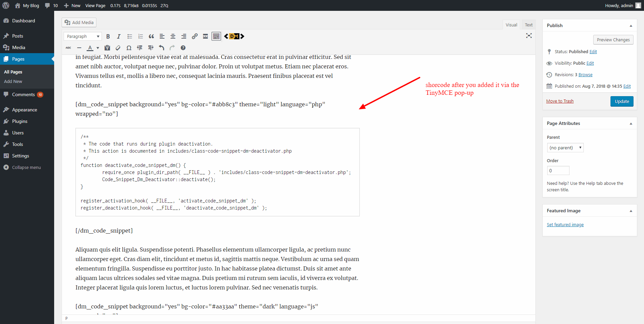Open the Paragraph format dropdown

82,36
